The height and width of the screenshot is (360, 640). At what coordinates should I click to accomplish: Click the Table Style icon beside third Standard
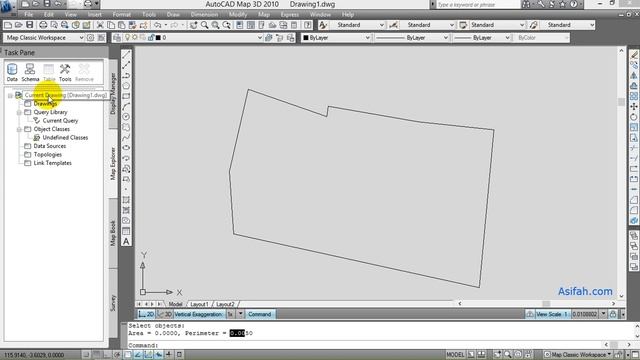[x=463, y=25]
